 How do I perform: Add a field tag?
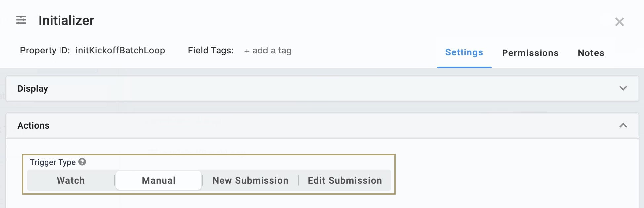pyautogui.click(x=268, y=51)
